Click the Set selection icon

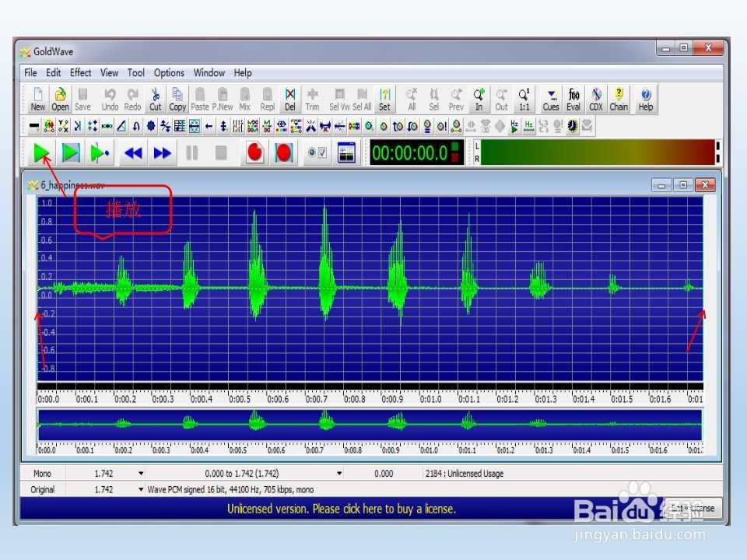pyautogui.click(x=384, y=100)
